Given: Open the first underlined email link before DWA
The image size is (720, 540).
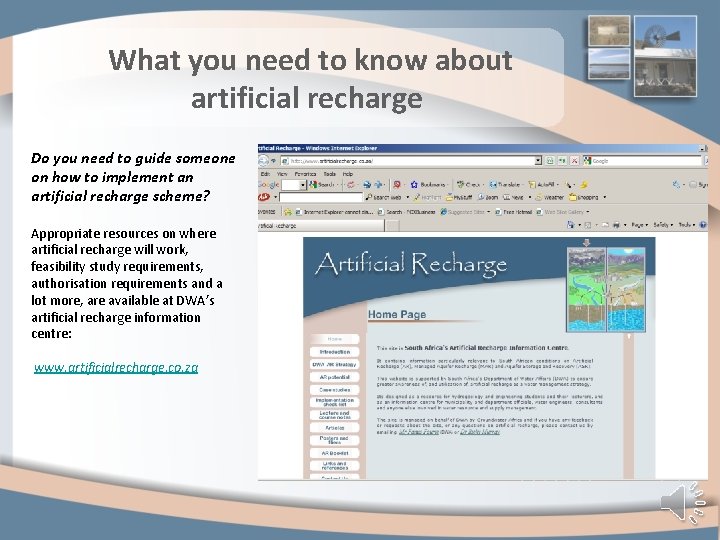Looking at the screenshot, I should 418,432.
